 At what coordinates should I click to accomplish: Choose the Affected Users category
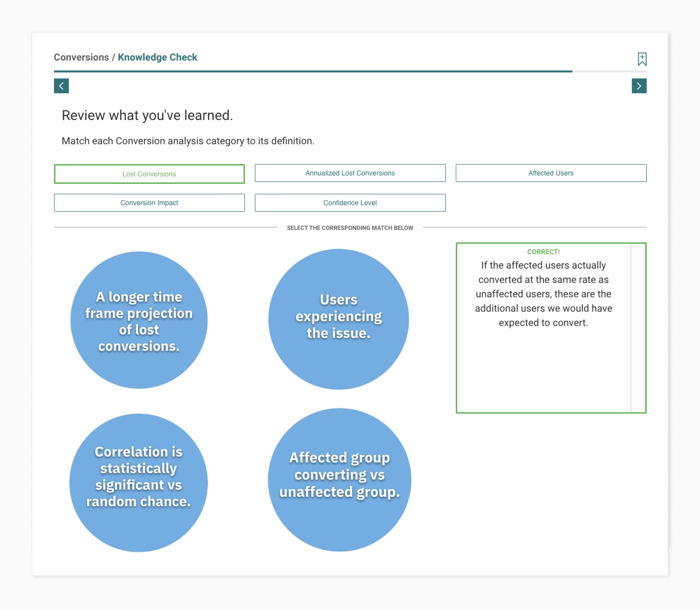pos(551,173)
